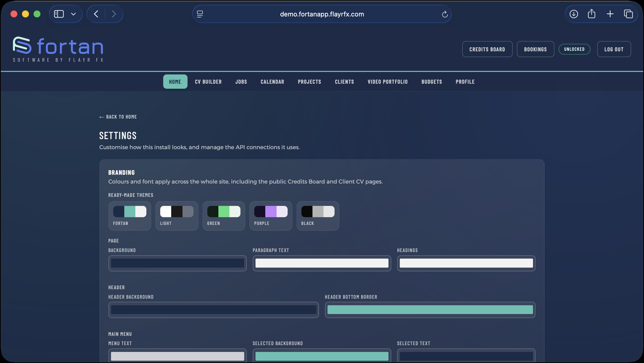Reload the page with refresh icon
644x363 pixels.
click(x=445, y=14)
